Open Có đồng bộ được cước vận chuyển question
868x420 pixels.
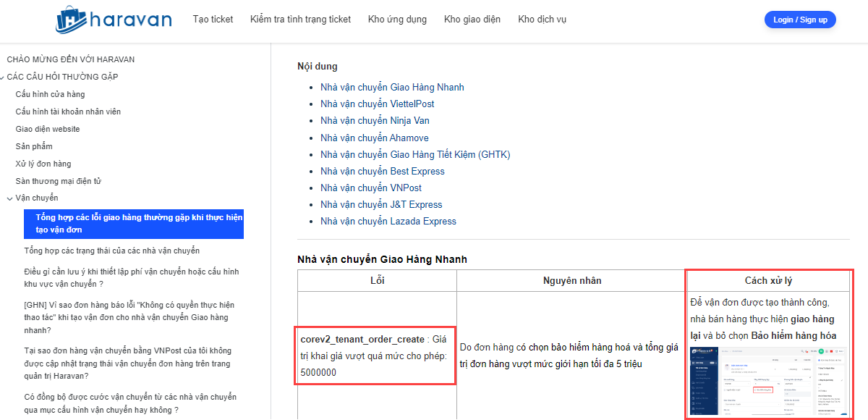(131, 403)
